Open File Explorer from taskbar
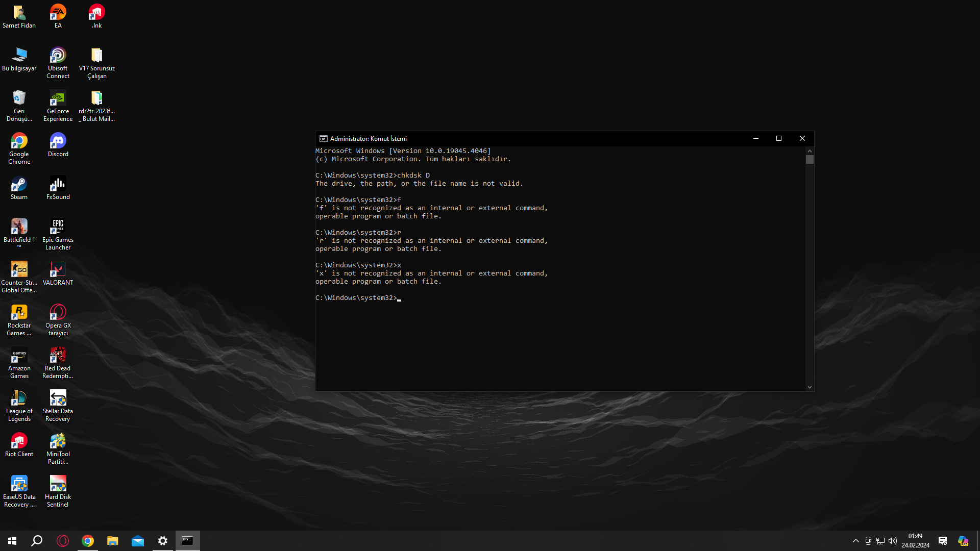The image size is (980, 551). 112,541
